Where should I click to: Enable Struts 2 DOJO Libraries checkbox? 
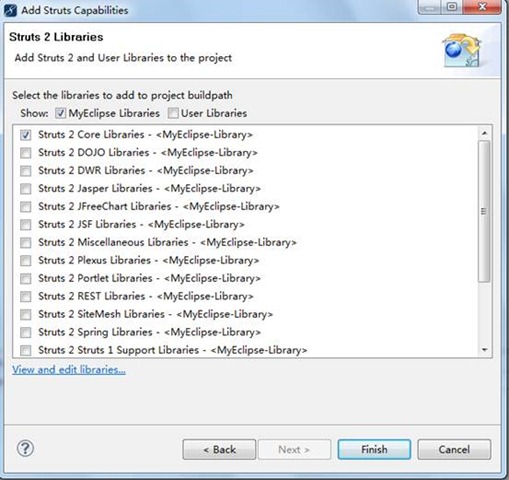pos(26,153)
